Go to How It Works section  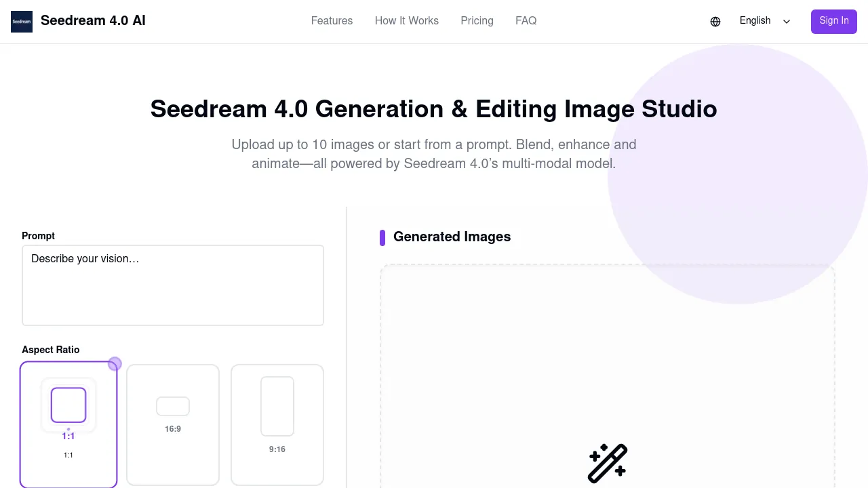click(x=407, y=21)
